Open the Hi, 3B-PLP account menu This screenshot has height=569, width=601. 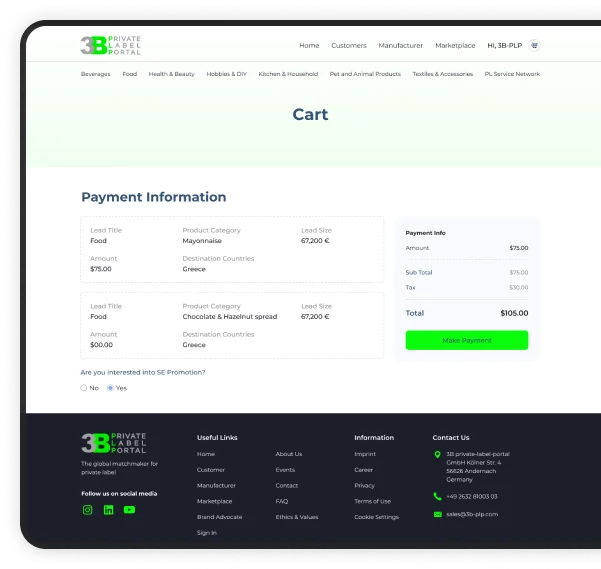[504, 45]
